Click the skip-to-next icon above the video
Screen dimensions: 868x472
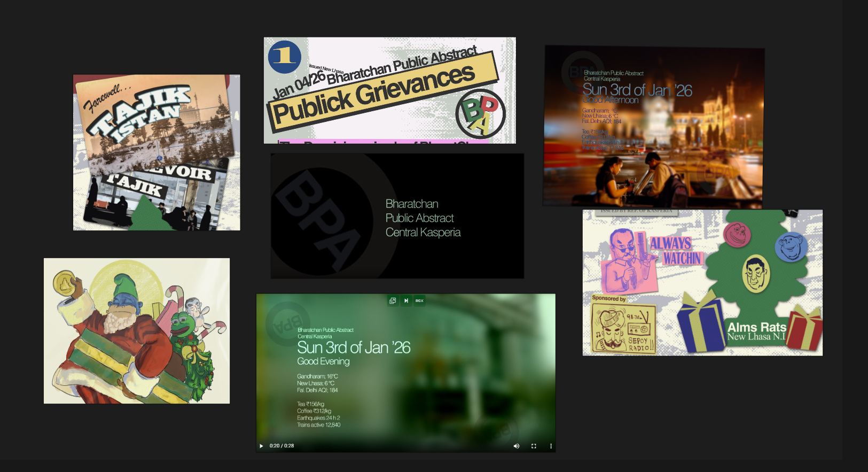(406, 300)
